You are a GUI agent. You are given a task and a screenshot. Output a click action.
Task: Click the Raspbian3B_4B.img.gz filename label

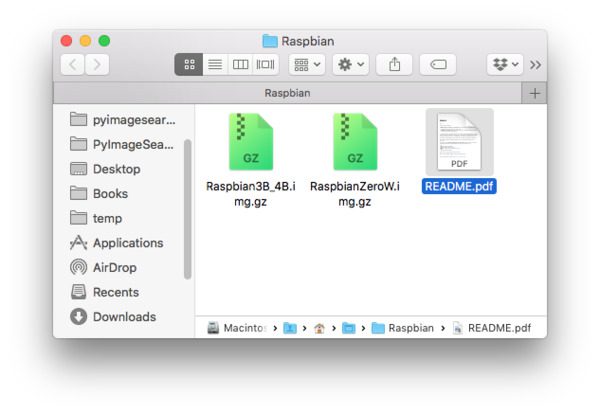click(251, 194)
